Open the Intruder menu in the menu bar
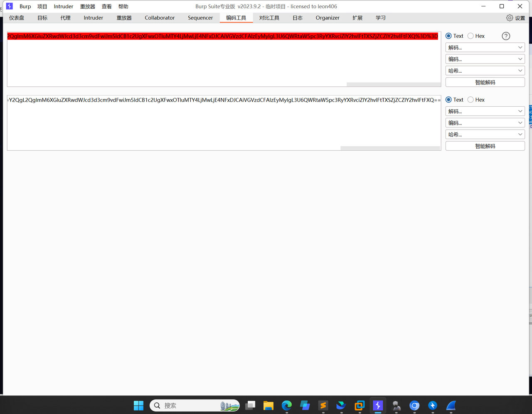This screenshot has height=414, width=532. [x=63, y=7]
